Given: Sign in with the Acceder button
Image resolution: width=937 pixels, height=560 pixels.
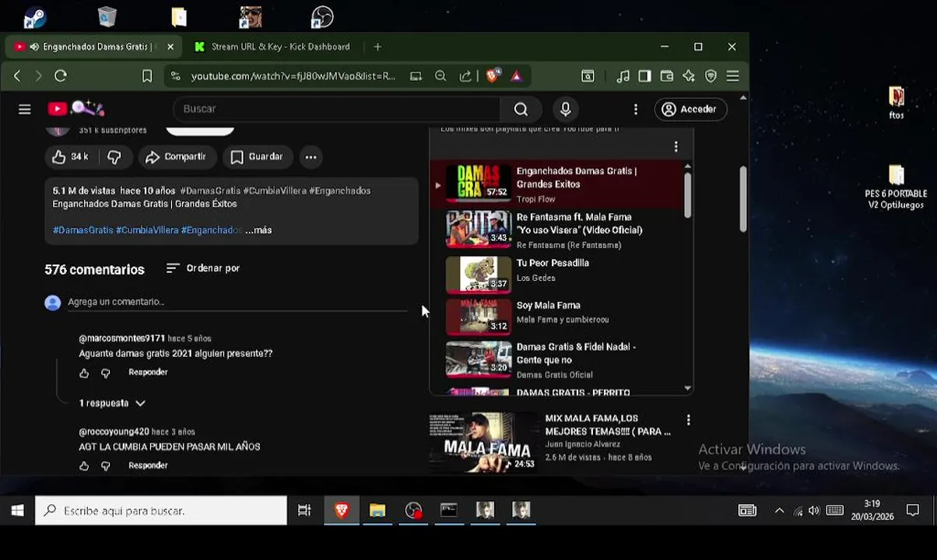Looking at the screenshot, I should click(690, 110).
